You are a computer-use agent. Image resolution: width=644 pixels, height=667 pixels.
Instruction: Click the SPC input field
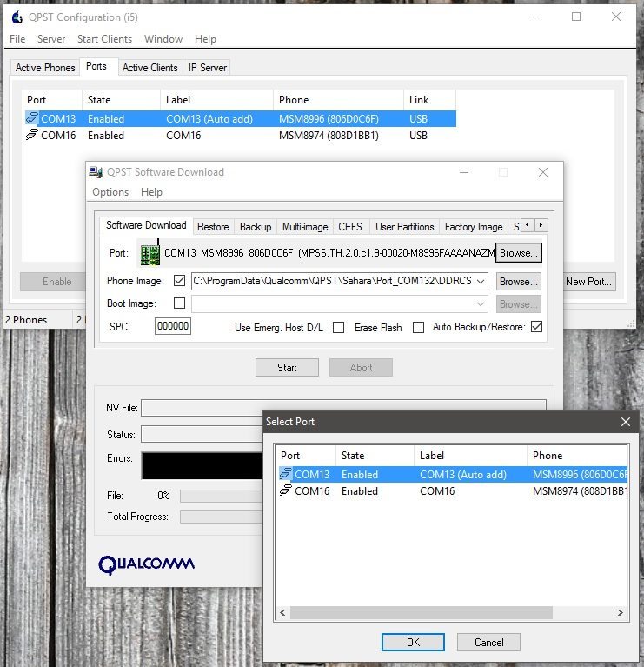click(173, 327)
